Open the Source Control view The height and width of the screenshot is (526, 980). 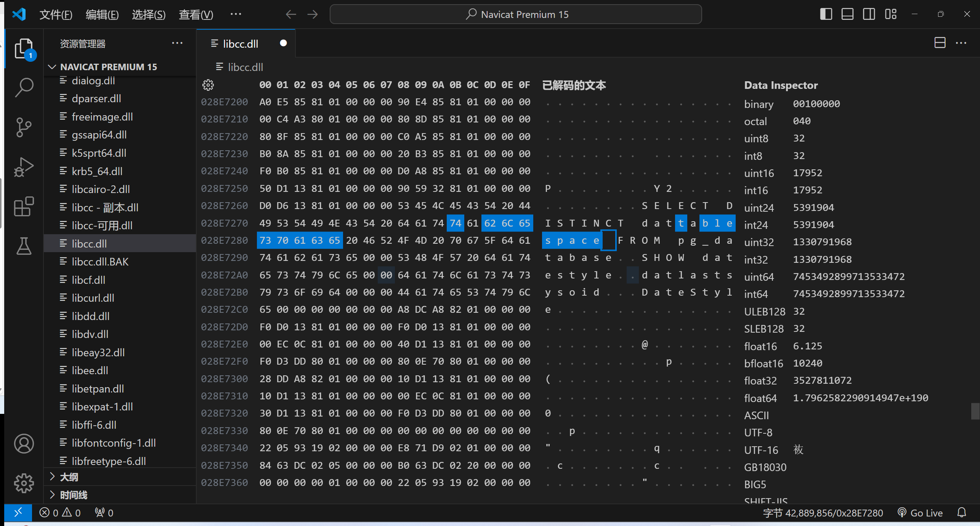coord(24,127)
